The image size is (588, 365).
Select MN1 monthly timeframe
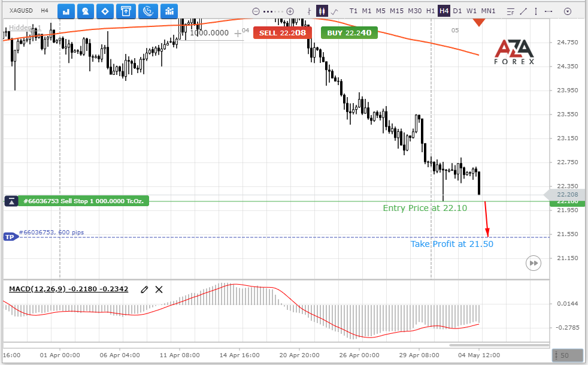click(x=488, y=11)
